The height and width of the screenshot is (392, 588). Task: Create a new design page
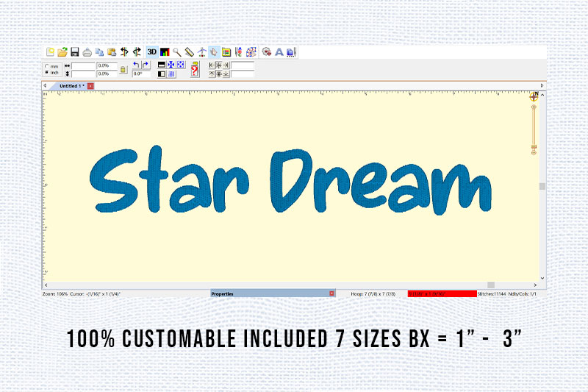coord(50,51)
